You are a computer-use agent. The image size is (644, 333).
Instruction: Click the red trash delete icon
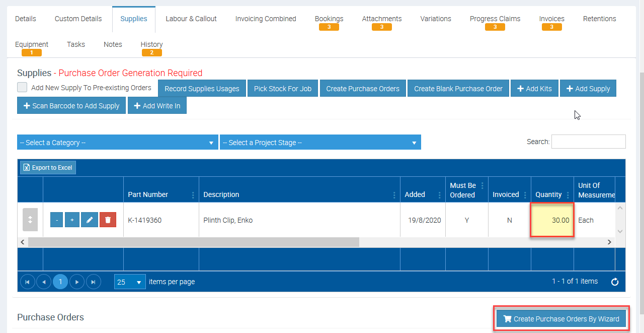click(x=108, y=220)
